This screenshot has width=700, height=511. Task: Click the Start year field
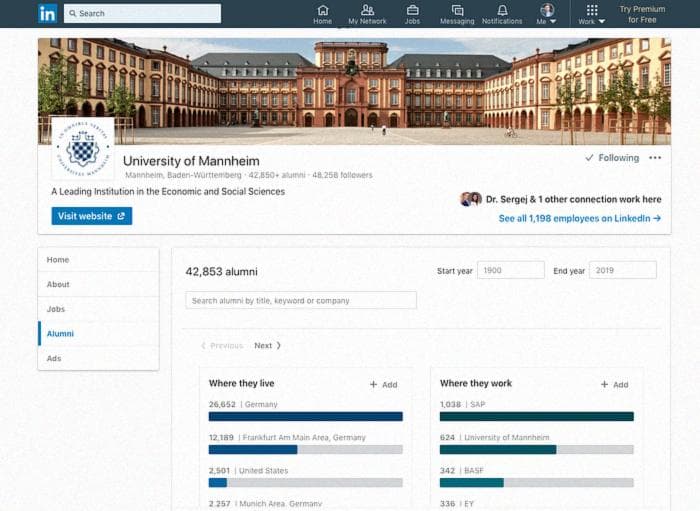511,270
